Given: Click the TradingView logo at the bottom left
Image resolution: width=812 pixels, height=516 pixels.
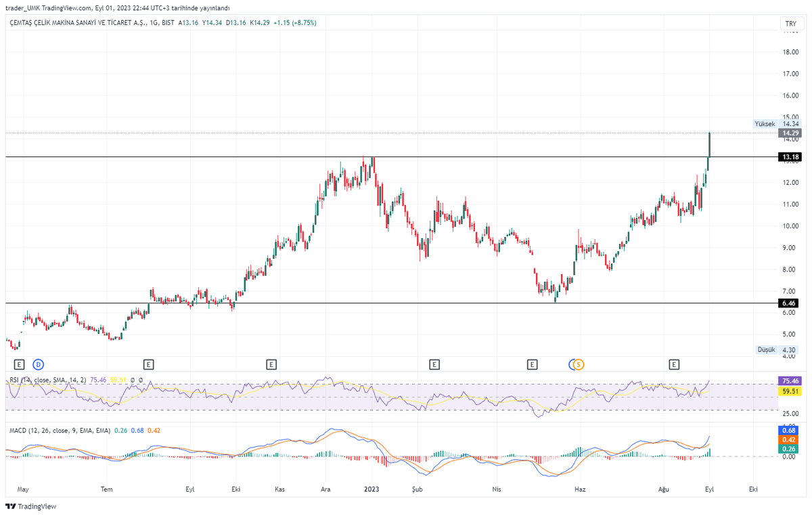Looking at the screenshot, I should point(31,507).
